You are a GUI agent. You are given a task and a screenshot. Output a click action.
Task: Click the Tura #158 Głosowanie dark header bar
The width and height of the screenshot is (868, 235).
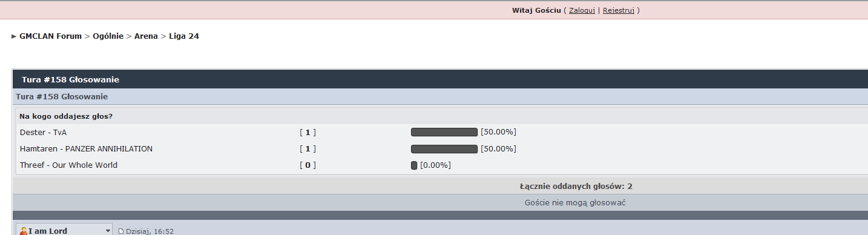tap(440, 79)
